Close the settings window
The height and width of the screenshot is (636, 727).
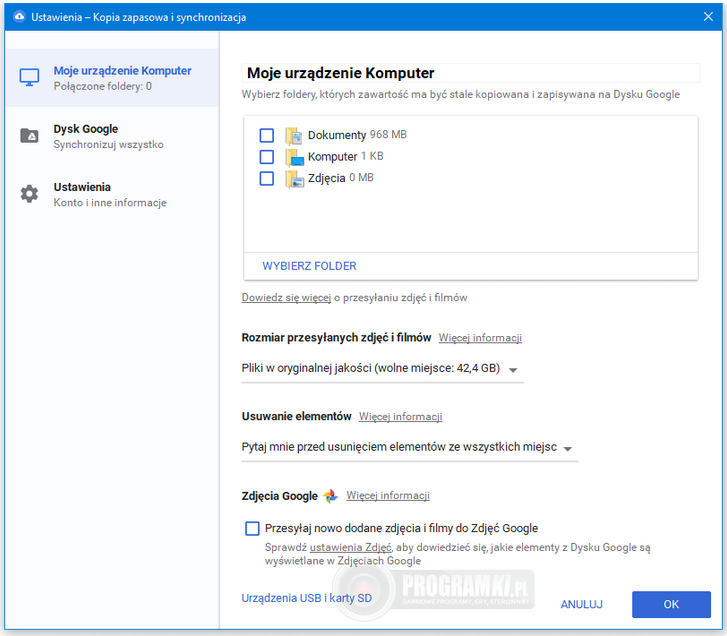[708, 17]
